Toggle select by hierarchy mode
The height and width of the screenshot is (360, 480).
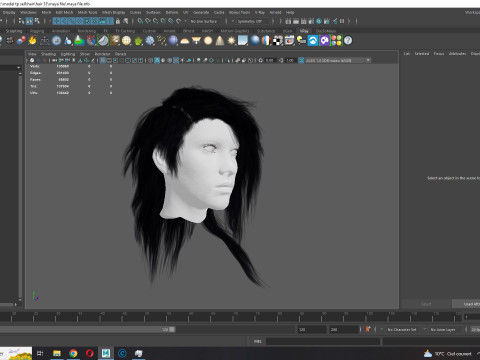coord(21,21)
